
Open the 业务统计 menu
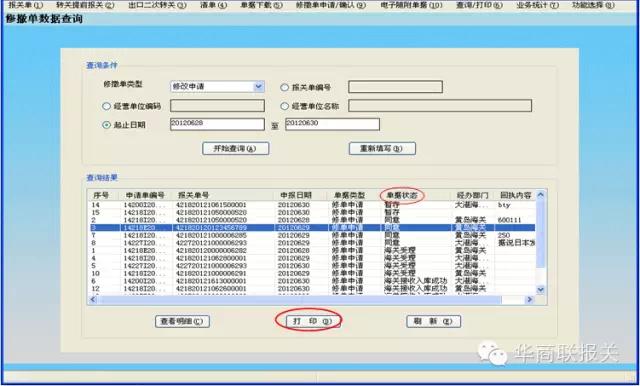point(538,5)
